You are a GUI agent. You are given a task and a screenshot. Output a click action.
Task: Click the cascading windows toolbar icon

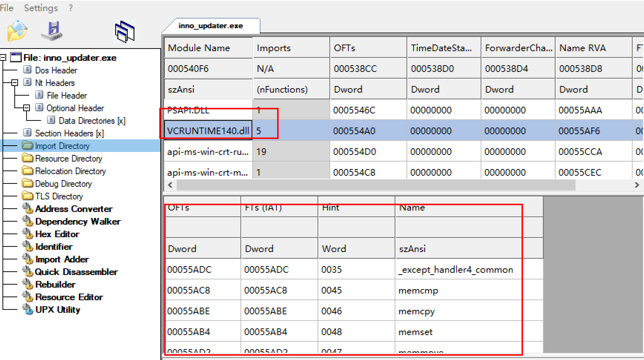point(125,32)
